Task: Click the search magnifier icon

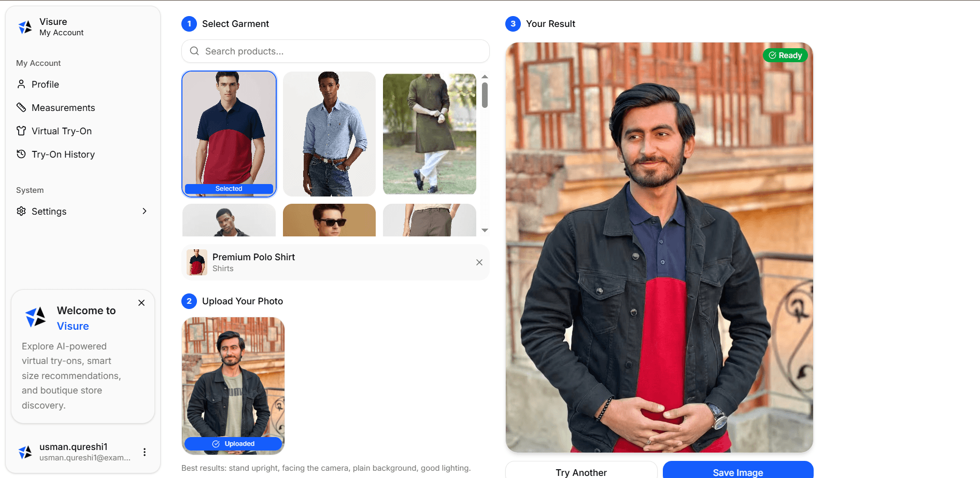Action: tap(194, 51)
